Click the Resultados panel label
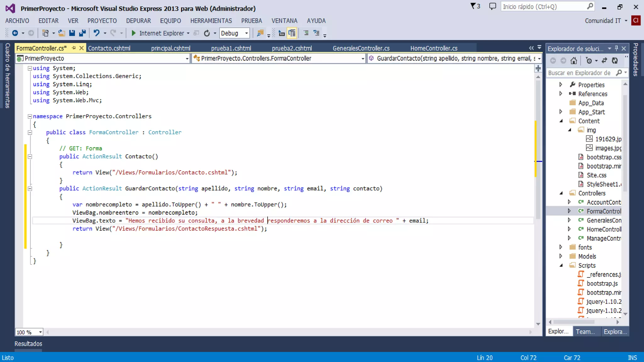644x362 pixels. pos(28,343)
